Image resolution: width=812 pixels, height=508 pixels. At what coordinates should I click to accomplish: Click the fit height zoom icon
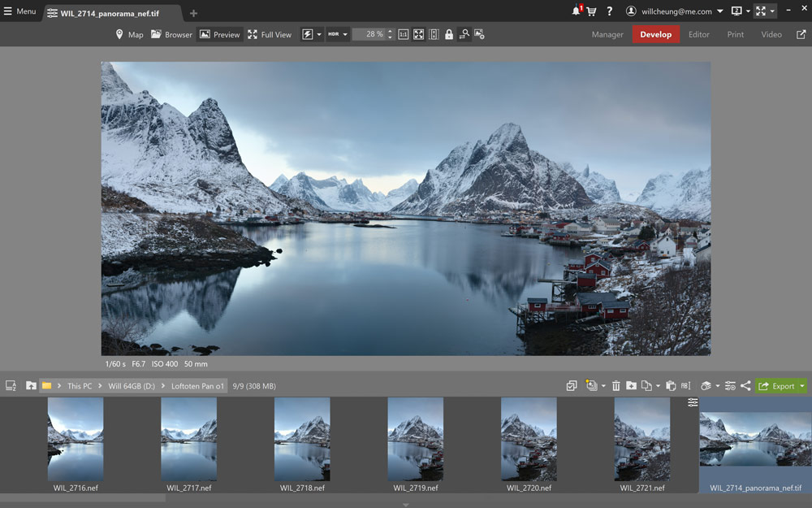(434, 34)
